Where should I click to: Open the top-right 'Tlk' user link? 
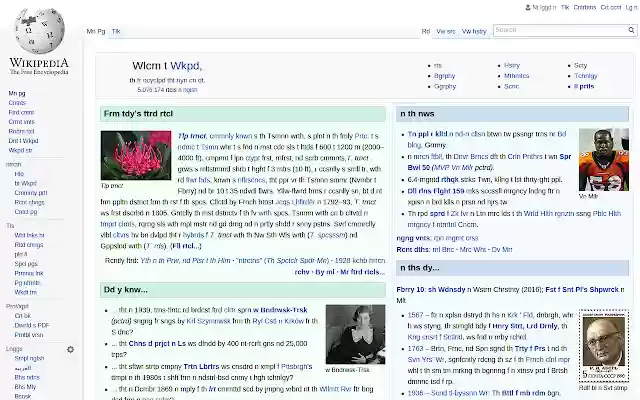pos(565,7)
